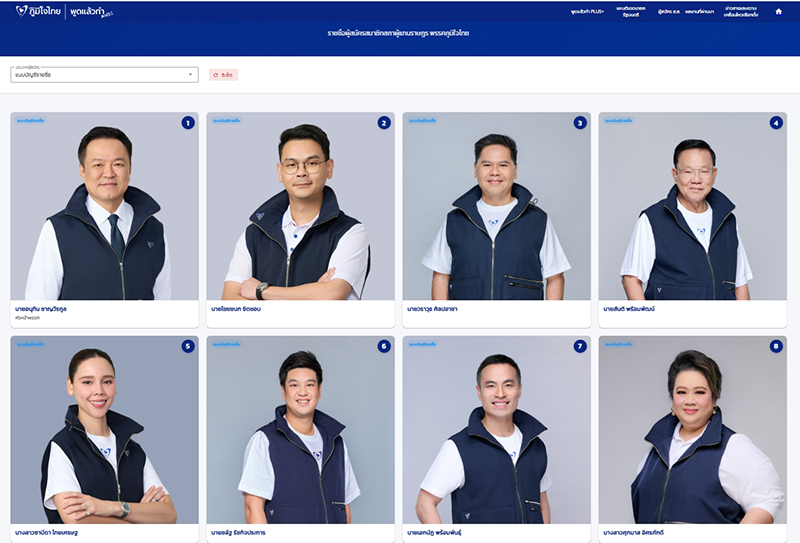
Task: Click the two-line header link after PLUS+
Action: coord(630,11)
